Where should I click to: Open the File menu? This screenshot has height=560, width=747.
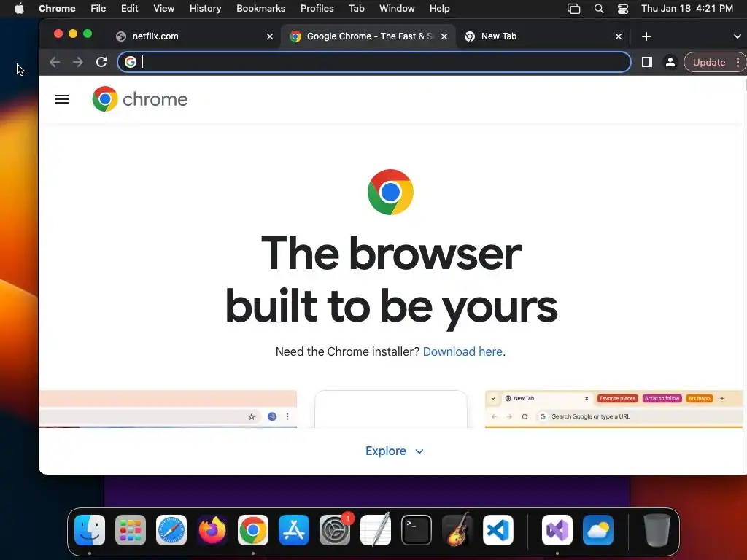point(98,9)
